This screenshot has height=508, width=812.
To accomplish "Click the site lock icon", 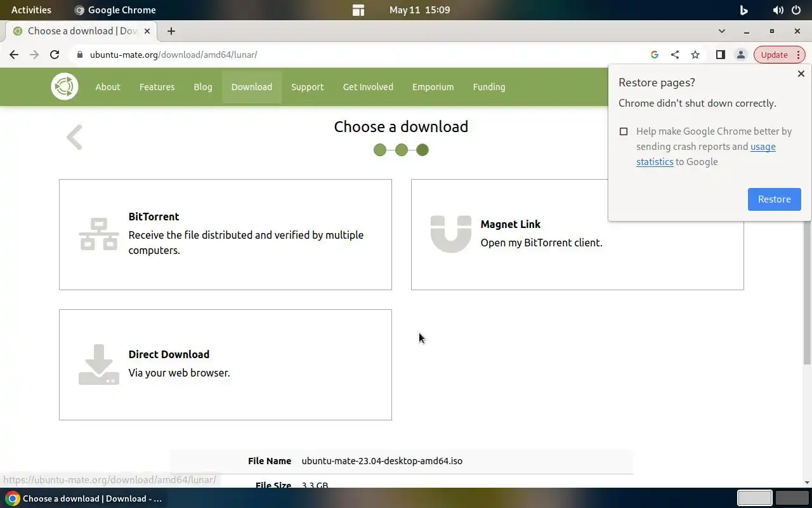I will pos(79,55).
